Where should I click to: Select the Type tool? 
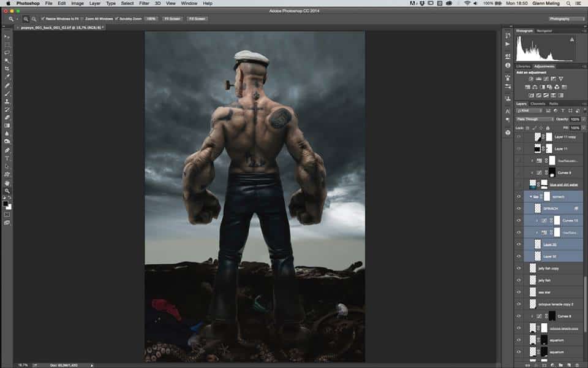coord(7,158)
